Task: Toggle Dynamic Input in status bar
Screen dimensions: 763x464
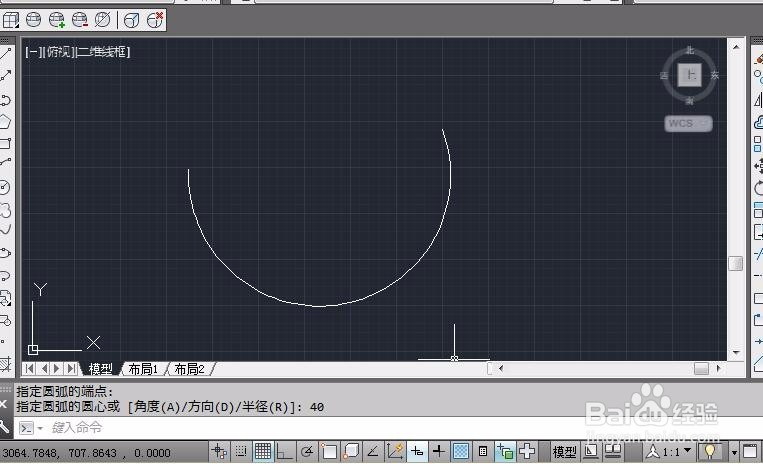Action: pos(417,452)
